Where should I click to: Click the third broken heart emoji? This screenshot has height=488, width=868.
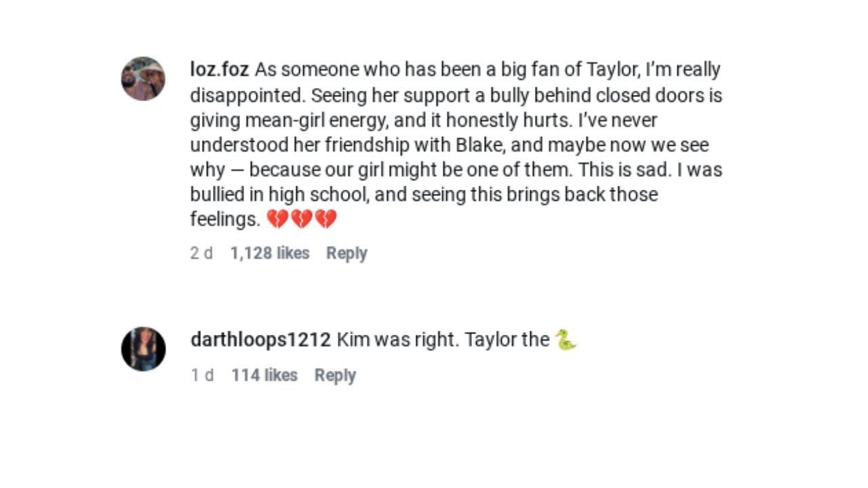coord(326,219)
